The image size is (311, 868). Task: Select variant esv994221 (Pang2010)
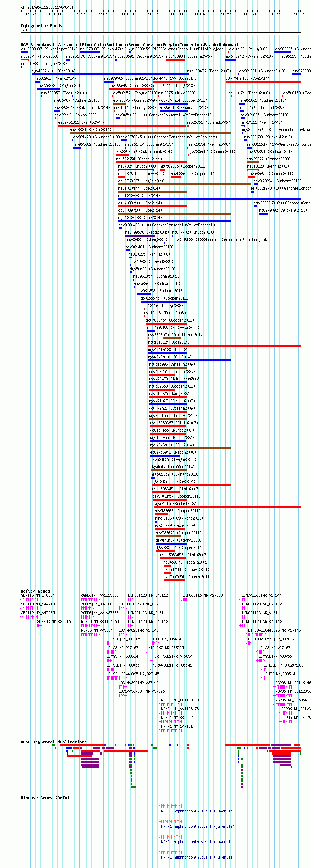click(x=174, y=86)
